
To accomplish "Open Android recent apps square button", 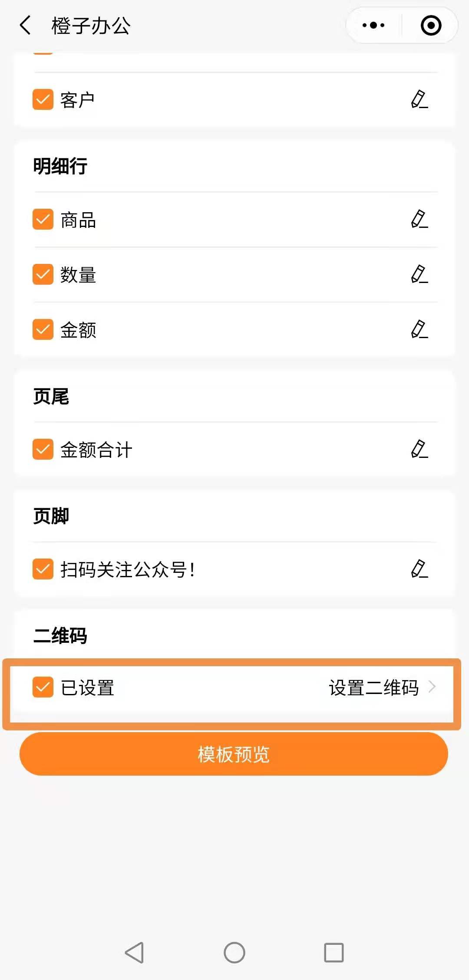I will (334, 953).
